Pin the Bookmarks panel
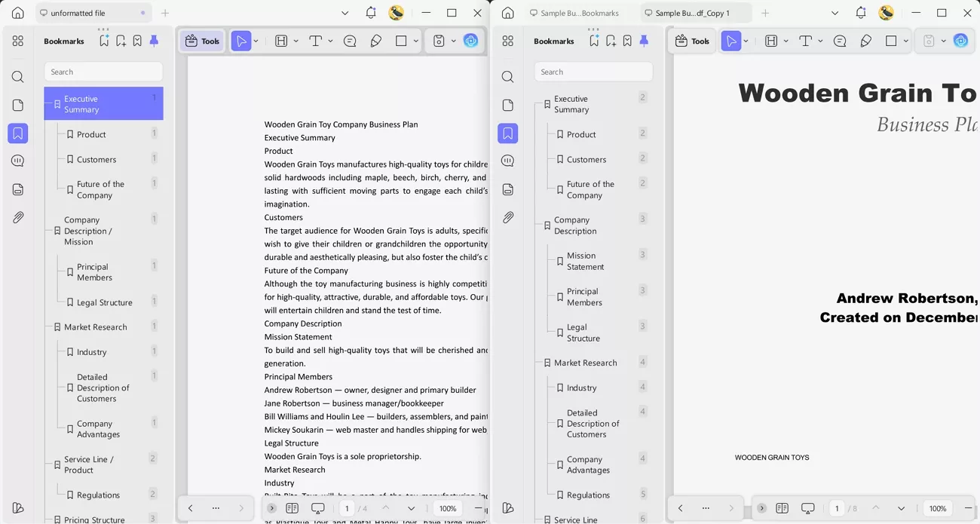The width and height of the screenshot is (980, 524). click(154, 41)
